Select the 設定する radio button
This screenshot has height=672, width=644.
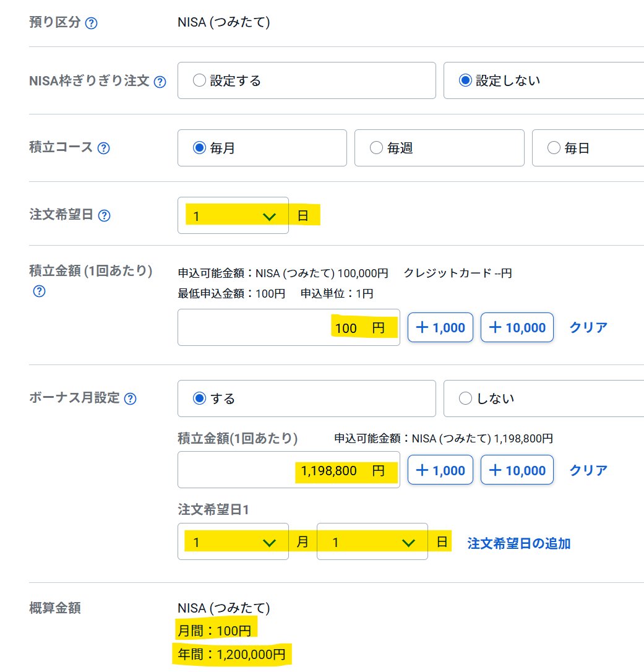(x=199, y=80)
